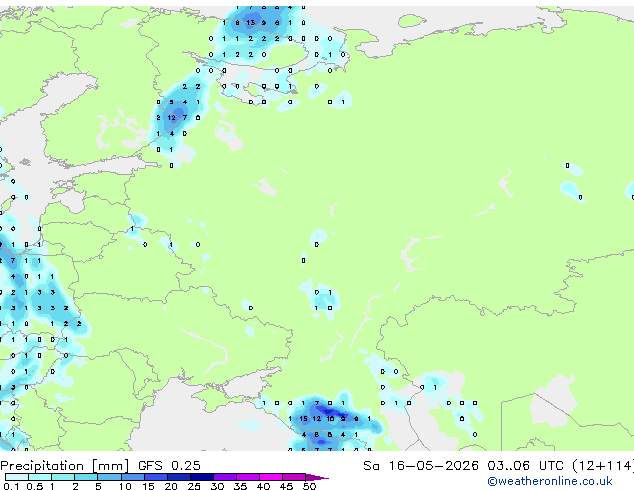The height and width of the screenshot is (490, 634).
Task: Click the legend tick label '50'
Action: click(309, 486)
